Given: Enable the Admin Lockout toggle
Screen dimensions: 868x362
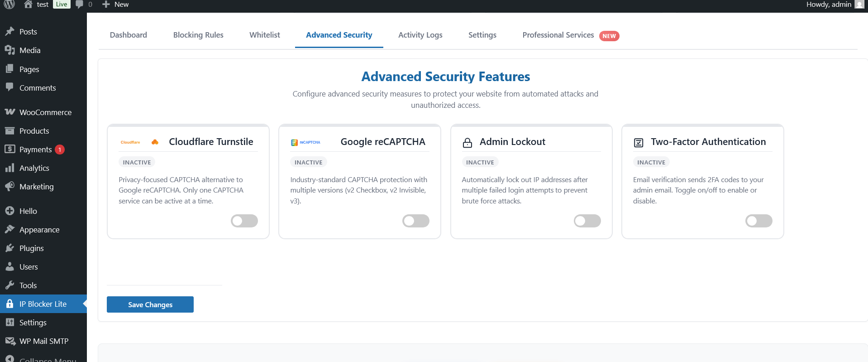Looking at the screenshot, I should (587, 221).
